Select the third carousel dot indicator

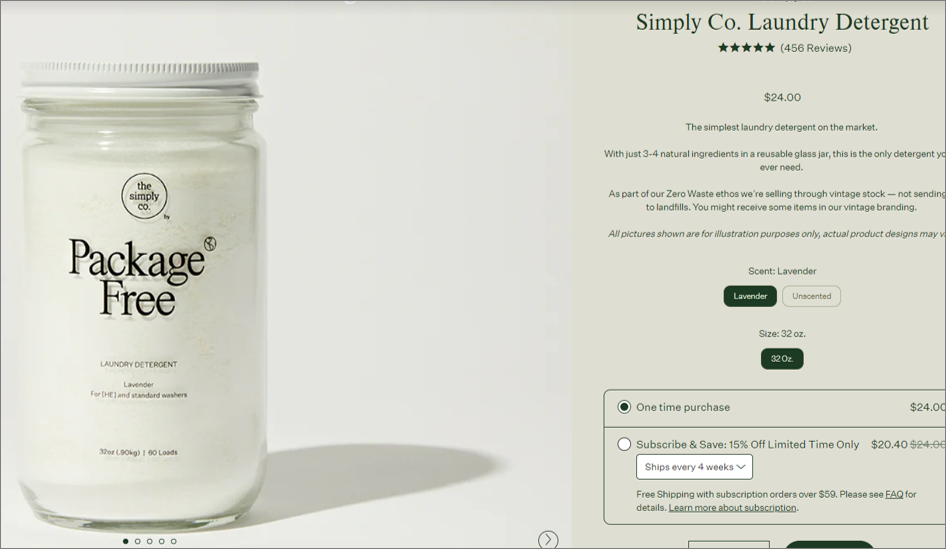[150, 541]
